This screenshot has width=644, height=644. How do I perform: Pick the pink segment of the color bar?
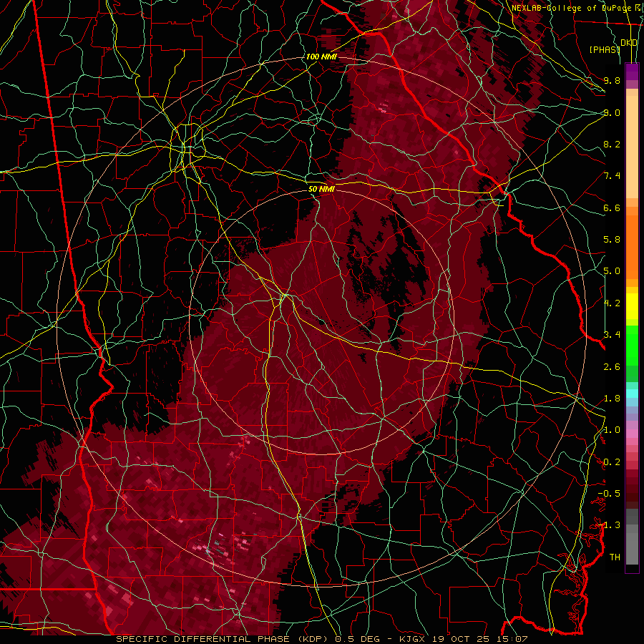(x=632, y=434)
